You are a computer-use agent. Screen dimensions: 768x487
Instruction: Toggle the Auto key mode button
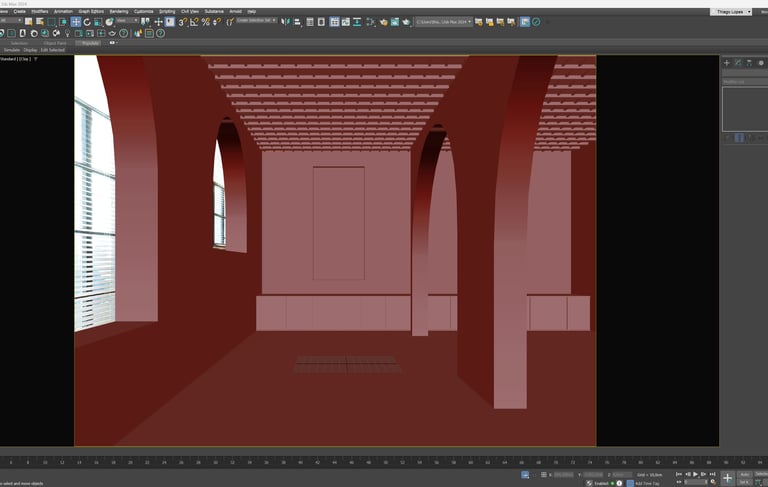[745, 474]
